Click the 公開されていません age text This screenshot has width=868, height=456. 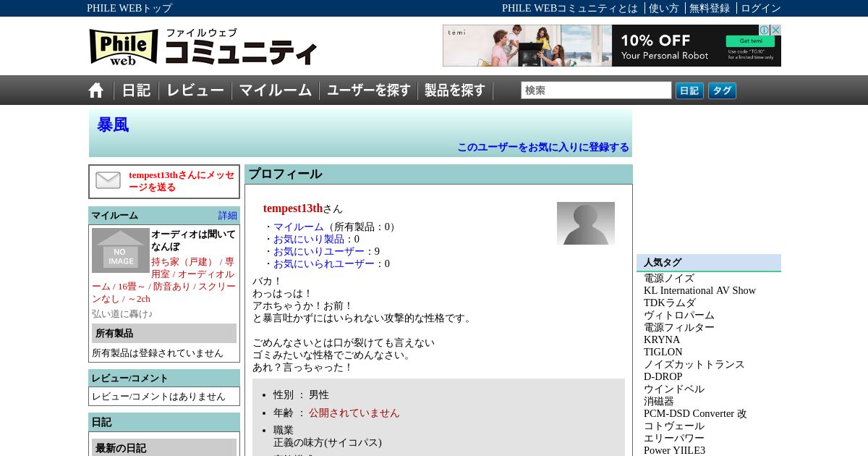tap(354, 413)
